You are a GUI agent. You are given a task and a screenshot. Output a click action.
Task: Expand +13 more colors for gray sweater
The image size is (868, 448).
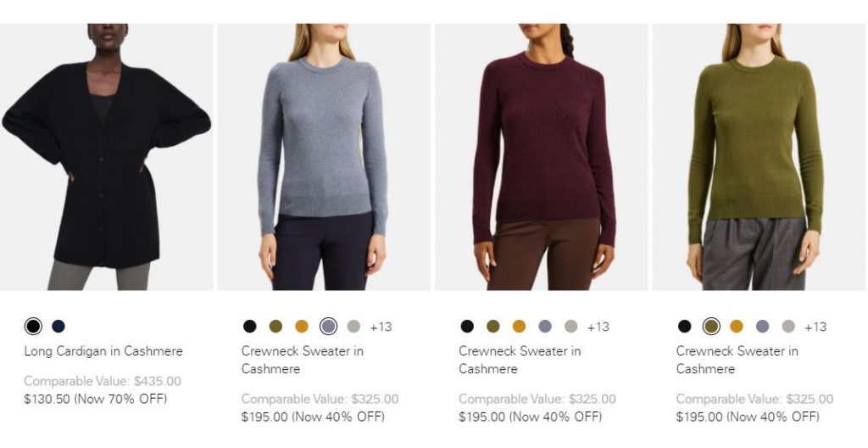pyautogui.click(x=381, y=327)
